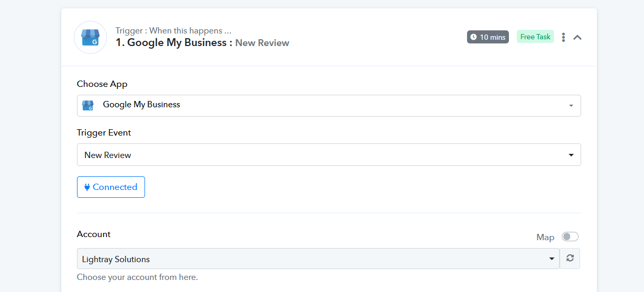Click 'Trigger : When this happens ...' text
This screenshot has width=644, height=292.
click(173, 30)
